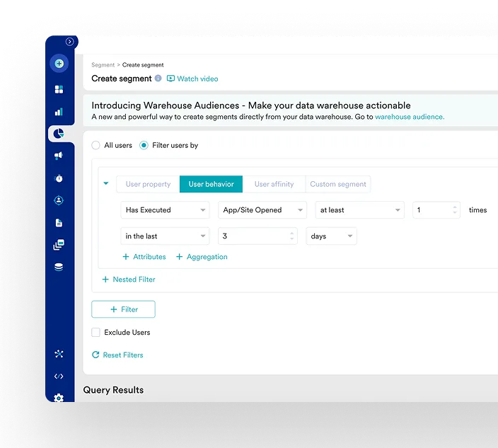Screen dimensions: 498x448
Task: Collapse the filter block with the caret
Action: [x=106, y=183]
